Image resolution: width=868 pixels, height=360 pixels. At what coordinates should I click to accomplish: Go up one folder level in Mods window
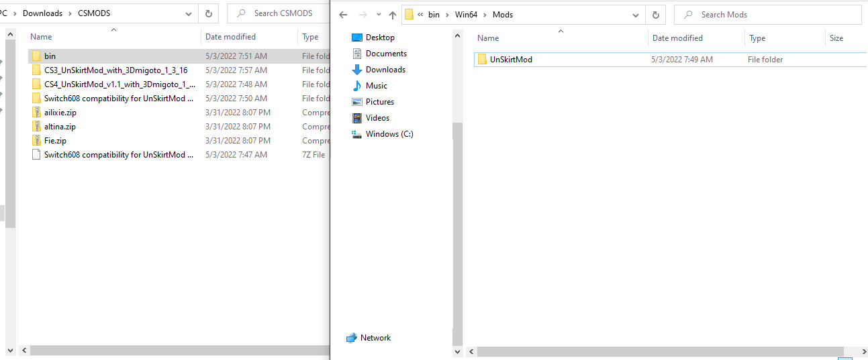pyautogui.click(x=393, y=15)
